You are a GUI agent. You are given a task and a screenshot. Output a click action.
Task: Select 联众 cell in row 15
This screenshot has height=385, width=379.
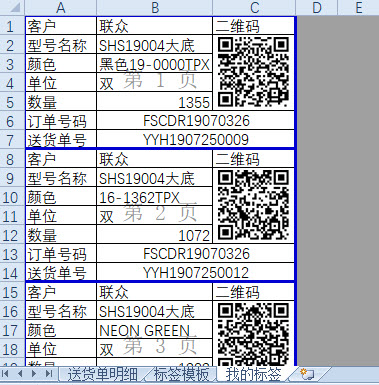154,292
